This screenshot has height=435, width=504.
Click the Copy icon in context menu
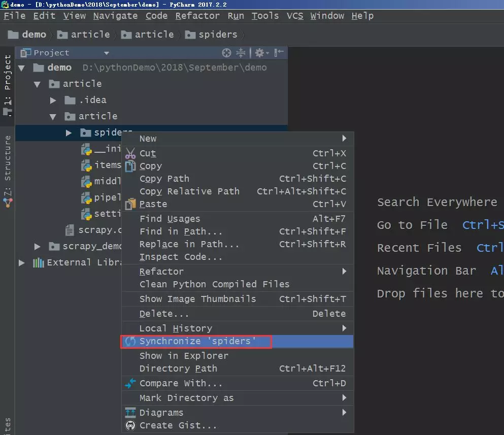pos(130,166)
